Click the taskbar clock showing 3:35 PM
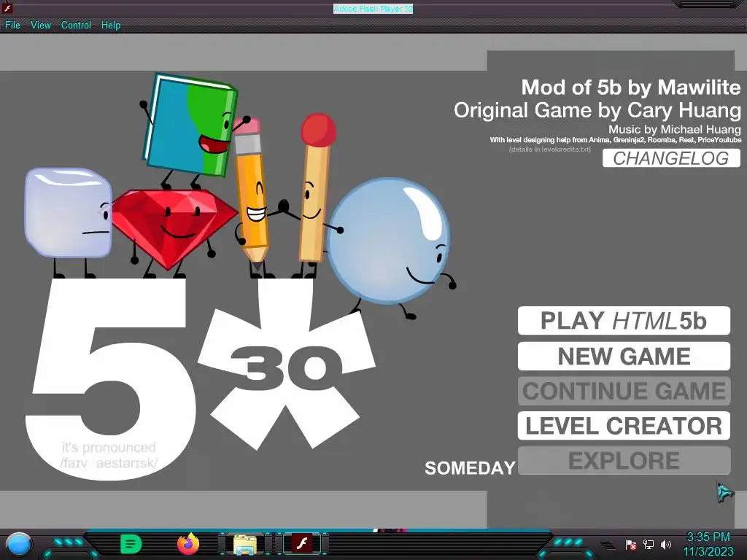 tap(708, 544)
